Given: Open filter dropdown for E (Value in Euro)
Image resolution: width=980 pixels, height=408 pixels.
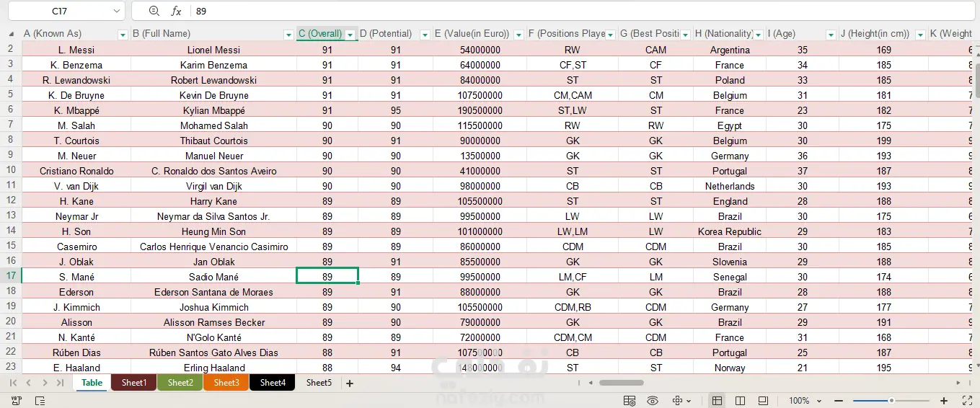Looking at the screenshot, I should tap(518, 35).
